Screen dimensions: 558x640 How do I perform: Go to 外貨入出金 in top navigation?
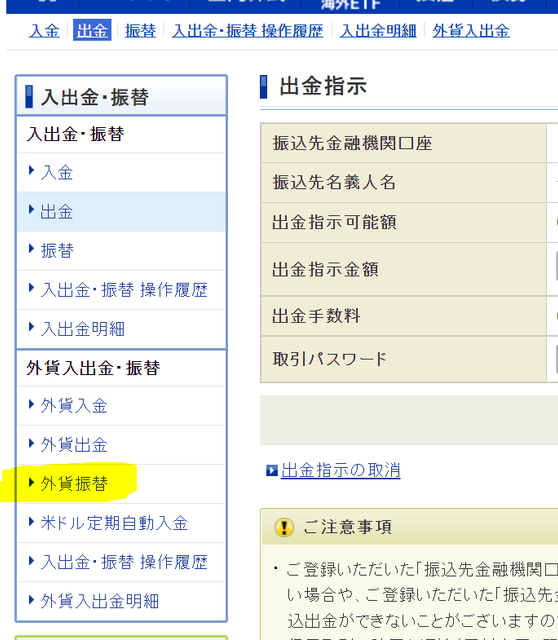point(471,31)
